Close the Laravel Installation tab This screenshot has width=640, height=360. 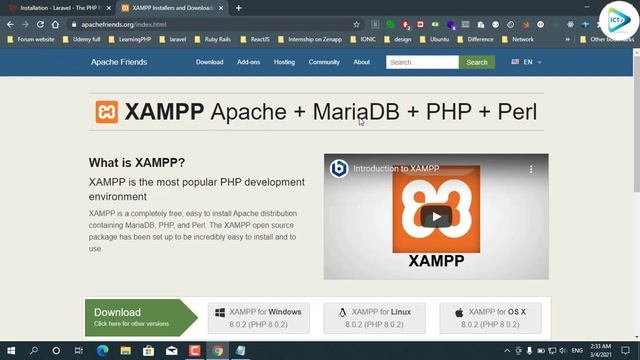[109, 8]
